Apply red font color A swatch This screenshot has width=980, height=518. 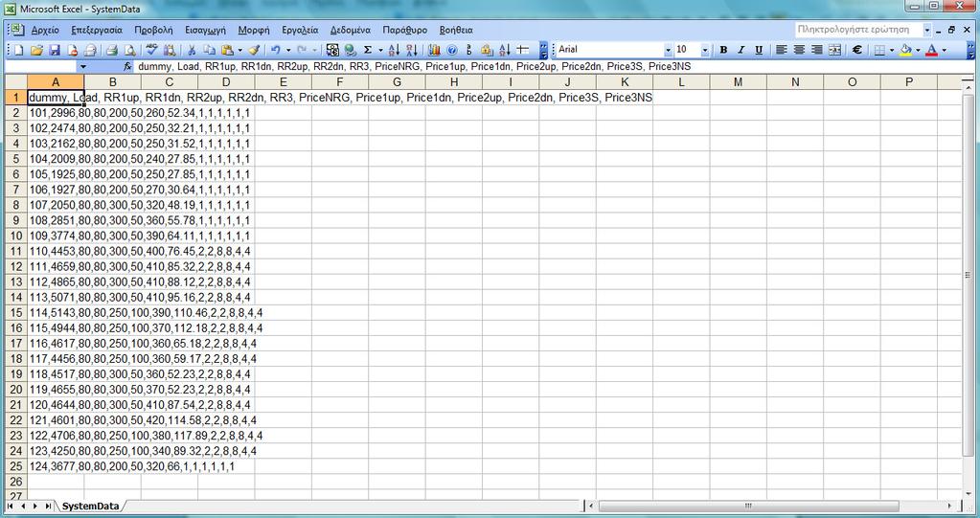coord(932,50)
